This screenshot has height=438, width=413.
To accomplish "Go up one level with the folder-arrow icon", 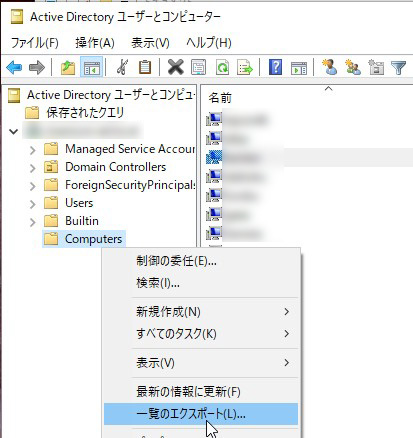I will click(68, 67).
